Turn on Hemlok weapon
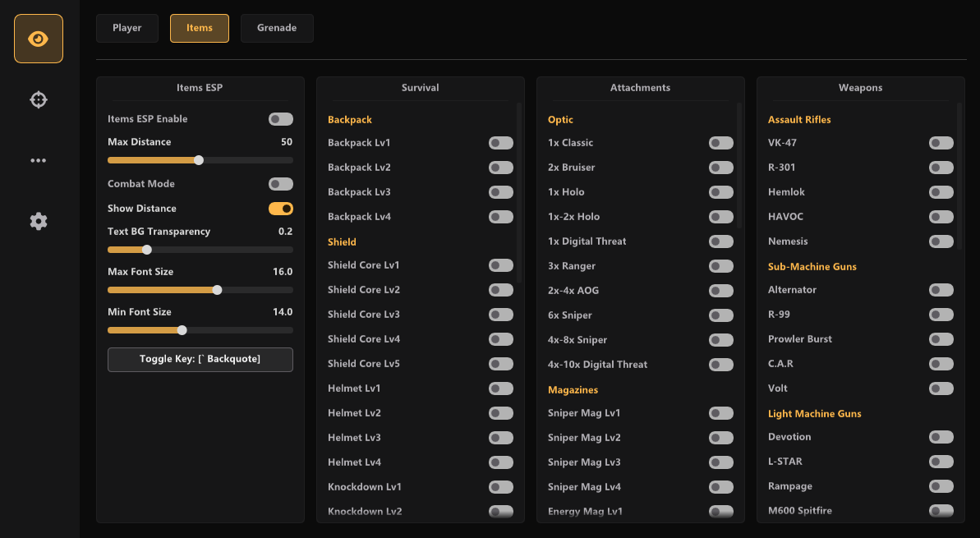Image resolution: width=980 pixels, height=538 pixels. click(941, 192)
